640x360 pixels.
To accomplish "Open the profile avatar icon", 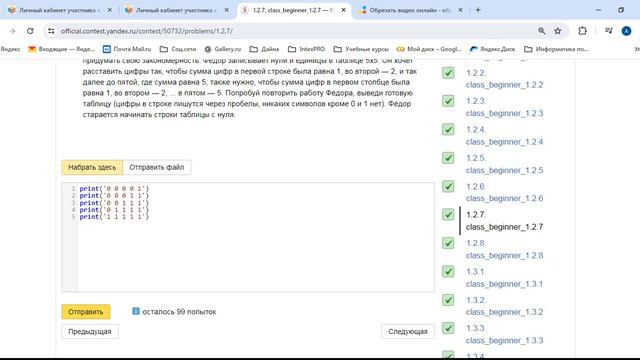I will [x=626, y=31].
